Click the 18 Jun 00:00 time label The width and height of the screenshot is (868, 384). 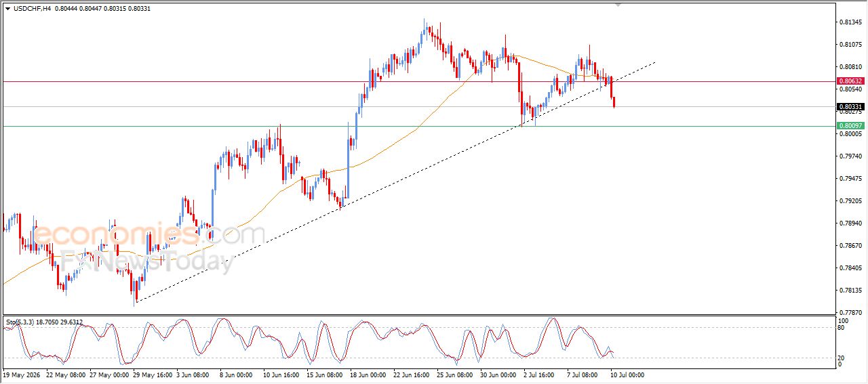(x=367, y=374)
